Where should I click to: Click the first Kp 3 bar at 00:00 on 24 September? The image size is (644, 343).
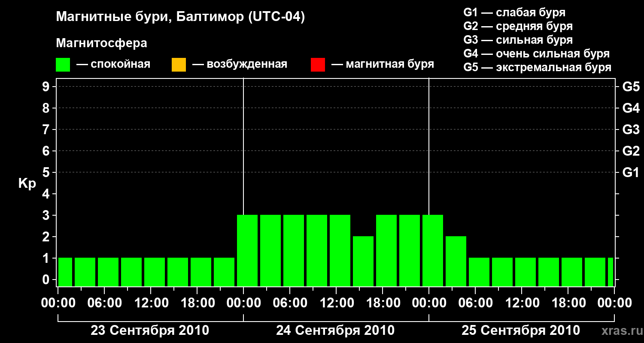[247, 250]
